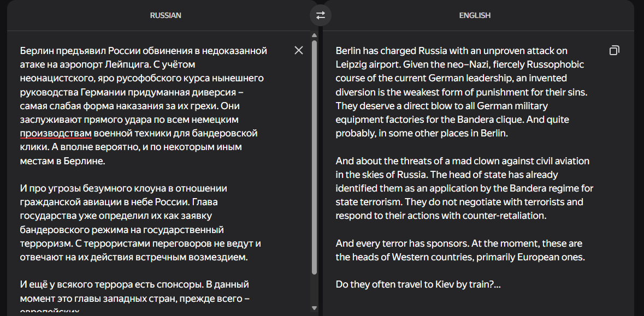Open the RUSSIAN source language selector

(x=166, y=15)
